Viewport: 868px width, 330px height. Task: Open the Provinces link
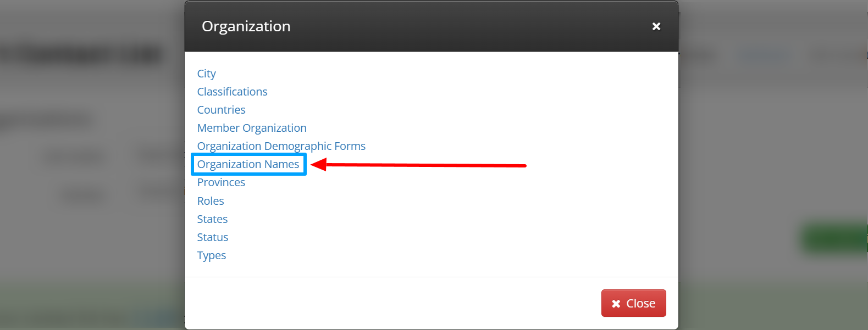click(221, 182)
